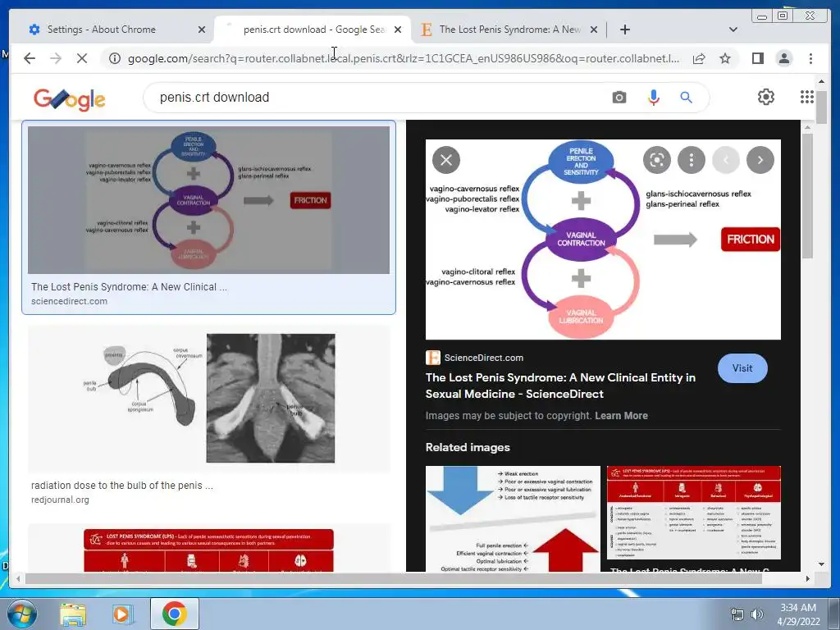This screenshot has height=630, width=840.
Task: Open the Chrome side panel
Action: pyautogui.click(x=757, y=58)
